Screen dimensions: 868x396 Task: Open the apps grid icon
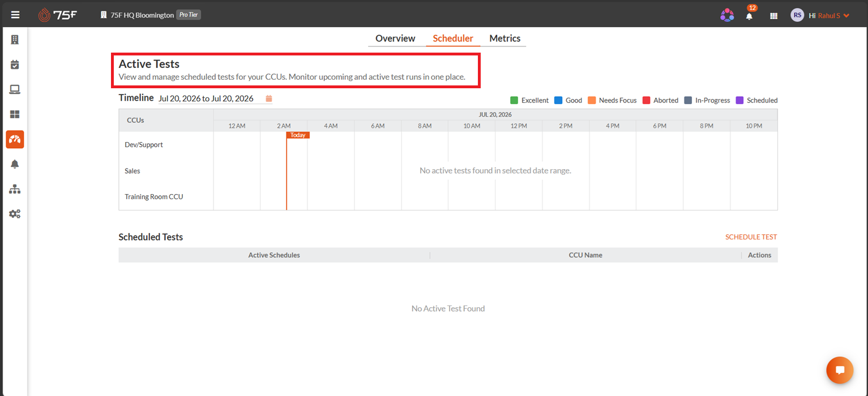[773, 16]
